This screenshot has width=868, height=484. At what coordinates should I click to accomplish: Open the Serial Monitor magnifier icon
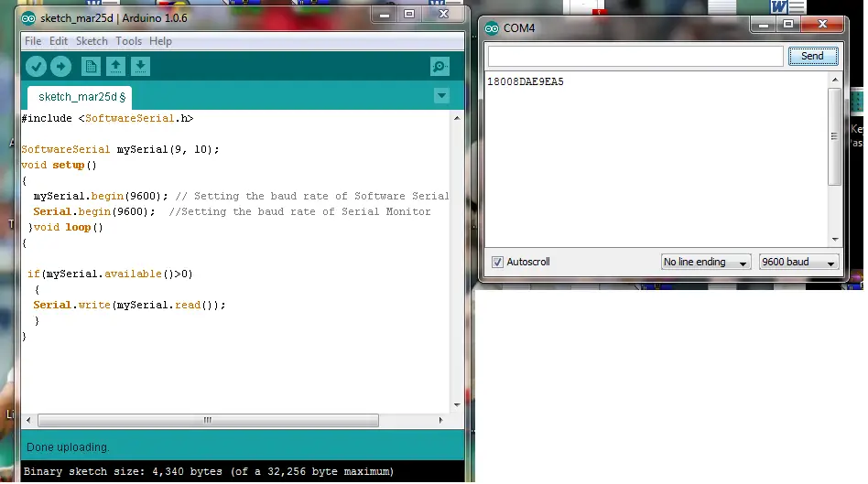click(x=440, y=66)
